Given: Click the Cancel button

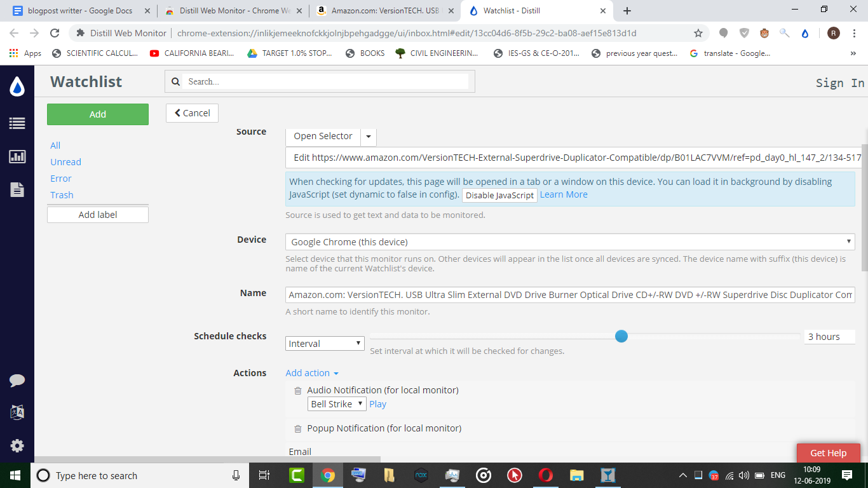Looking at the screenshot, I should click(192, 113).
